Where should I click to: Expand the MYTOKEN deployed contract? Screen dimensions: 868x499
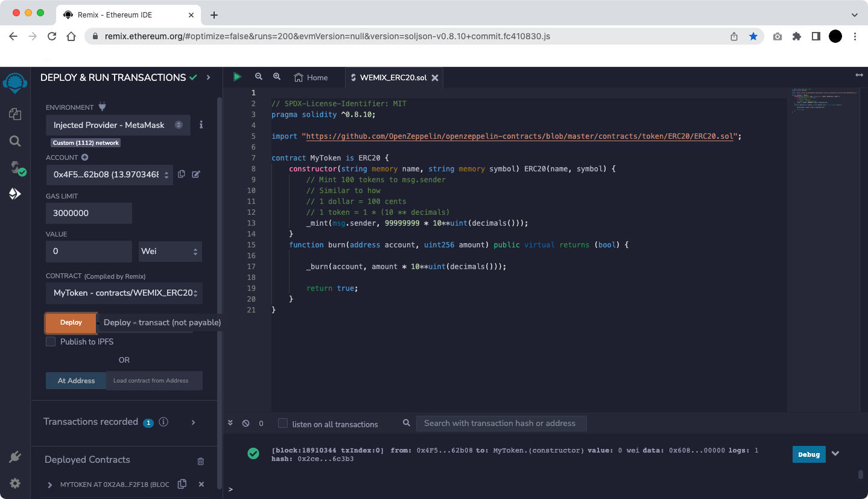[50, 485]
